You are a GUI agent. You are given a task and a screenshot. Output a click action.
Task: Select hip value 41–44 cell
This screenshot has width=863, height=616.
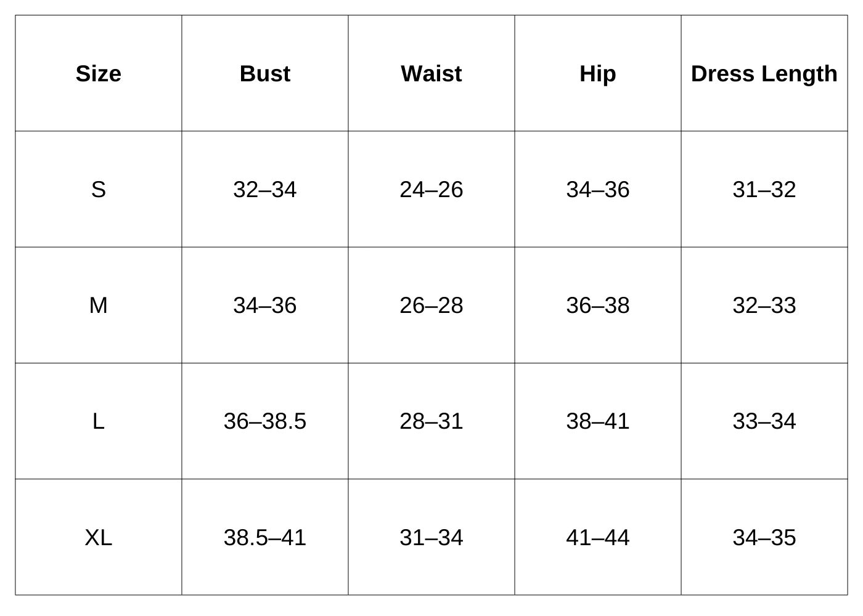(x=598, y=538)
